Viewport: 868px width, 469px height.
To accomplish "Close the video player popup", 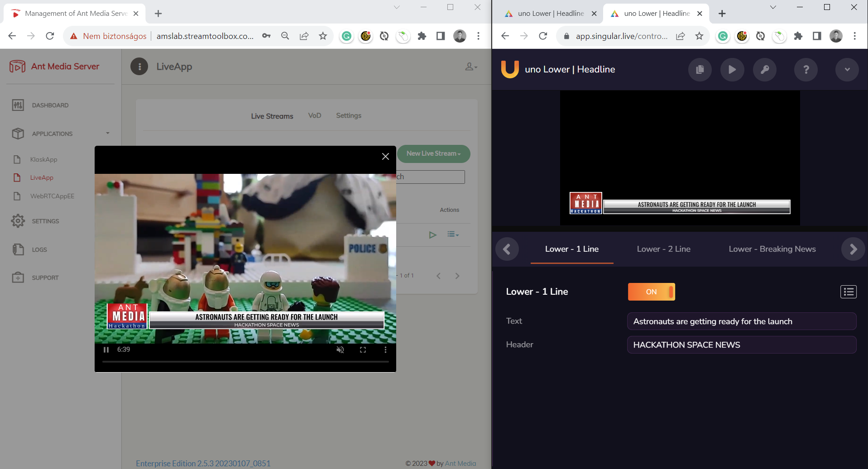I will [385, 157].
